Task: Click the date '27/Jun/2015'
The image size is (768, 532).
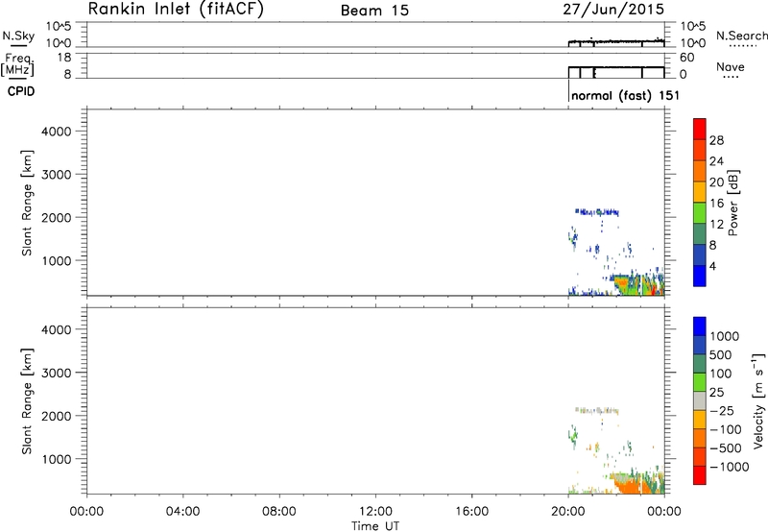Action: [613, 10]
